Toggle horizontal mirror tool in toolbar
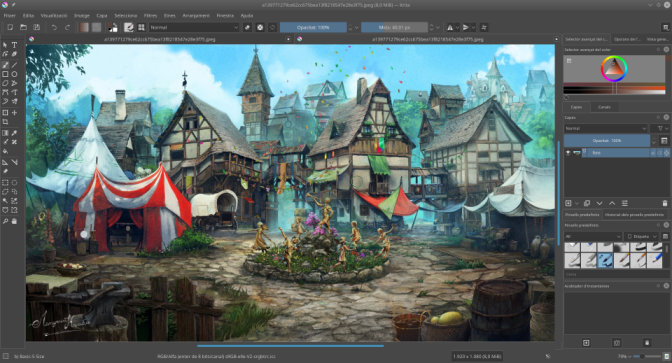 tap(450, 27)
